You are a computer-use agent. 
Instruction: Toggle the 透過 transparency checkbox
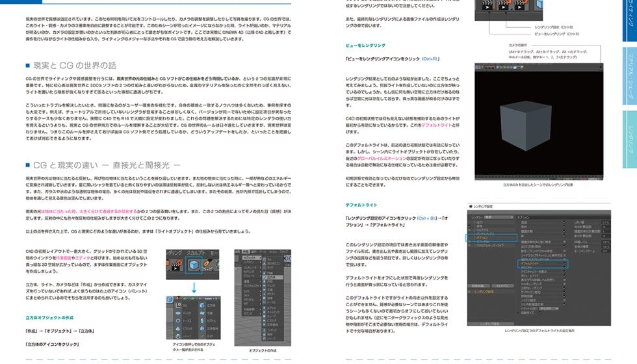565,222
